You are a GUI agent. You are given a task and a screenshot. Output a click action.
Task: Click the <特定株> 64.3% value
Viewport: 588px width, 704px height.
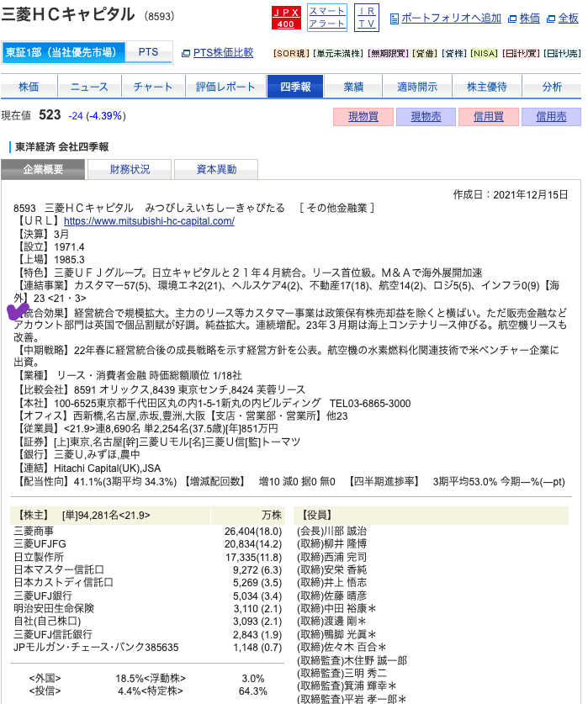[x=253, y=691]
